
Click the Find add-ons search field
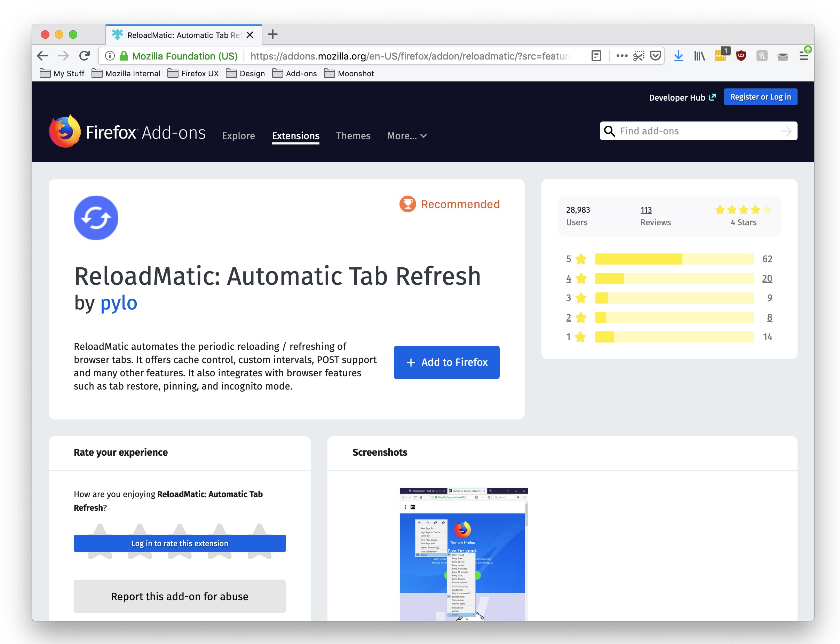[698, 131]
